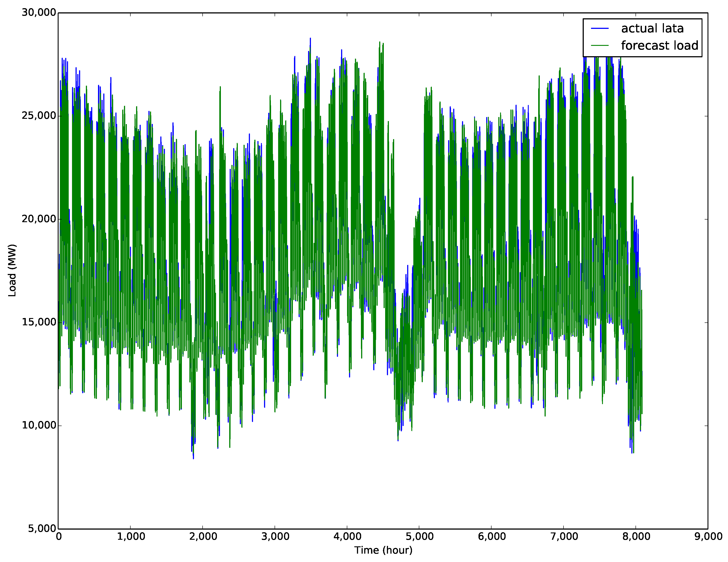Click the 25,000 y-axis tick label
728x562 pixels.
pyautogui.click(x=39, y=116)
